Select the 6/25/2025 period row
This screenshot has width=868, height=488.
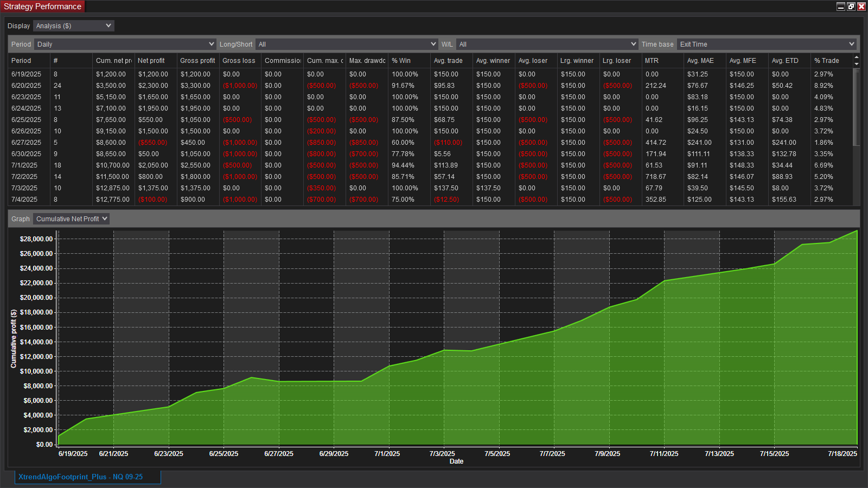[x=430, y=120]
